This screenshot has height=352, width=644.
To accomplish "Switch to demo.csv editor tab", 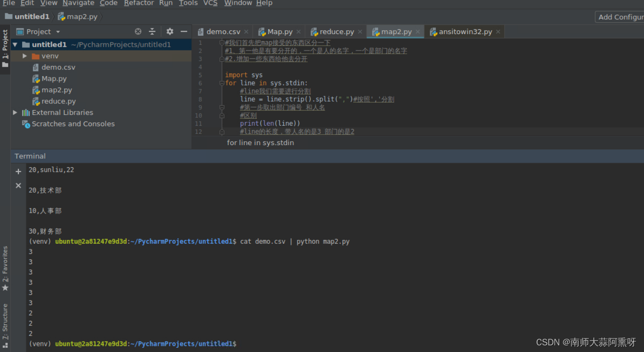I will click(x=223, y=32).
